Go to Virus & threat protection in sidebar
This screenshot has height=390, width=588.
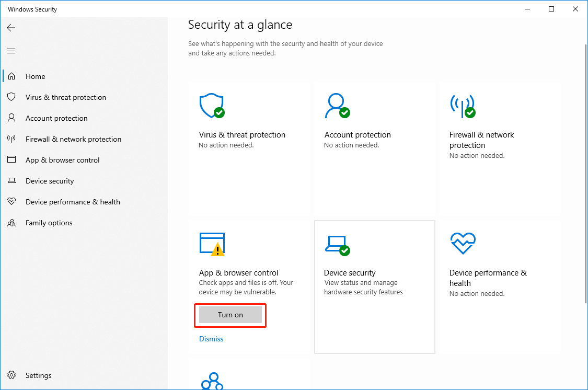pos(84,97)
